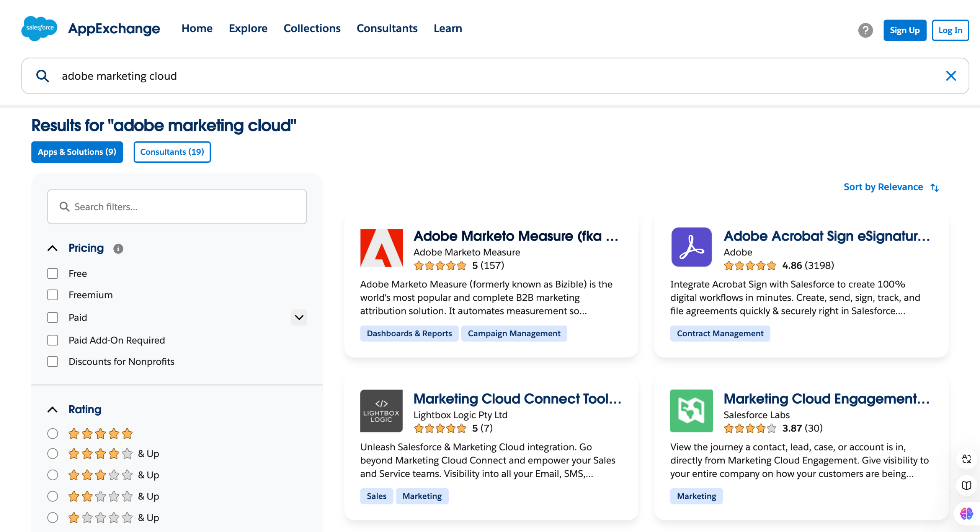Open the Adobe Acrobat Sign app icon

691,247
